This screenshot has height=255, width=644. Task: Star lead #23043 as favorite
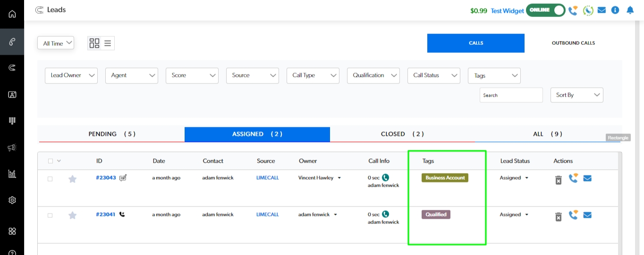point(72,179)
